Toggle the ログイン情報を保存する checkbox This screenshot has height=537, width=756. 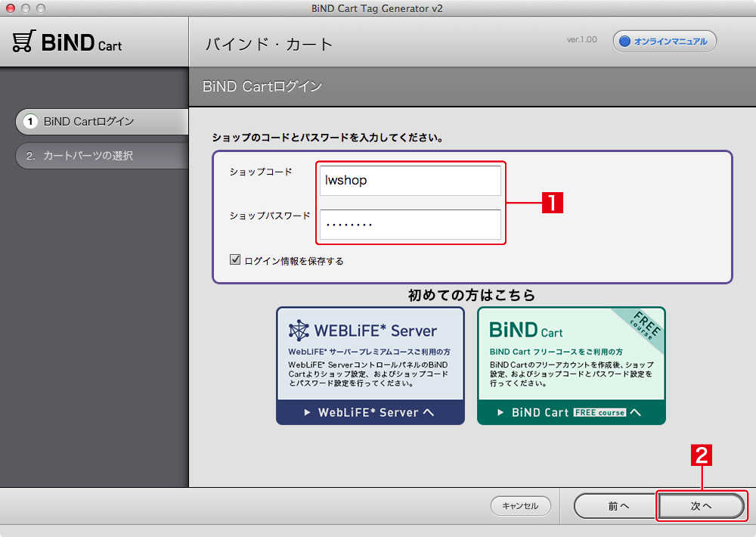(235, 259)
